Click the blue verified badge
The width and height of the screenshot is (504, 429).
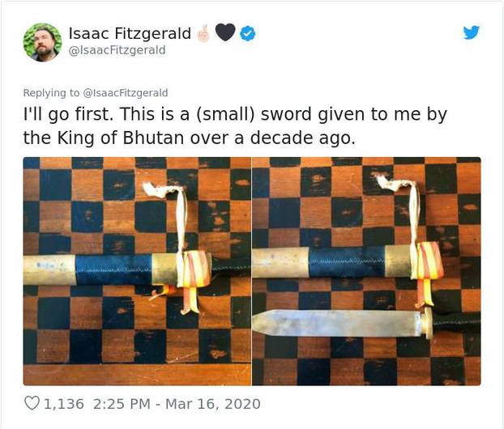[250, 33]
